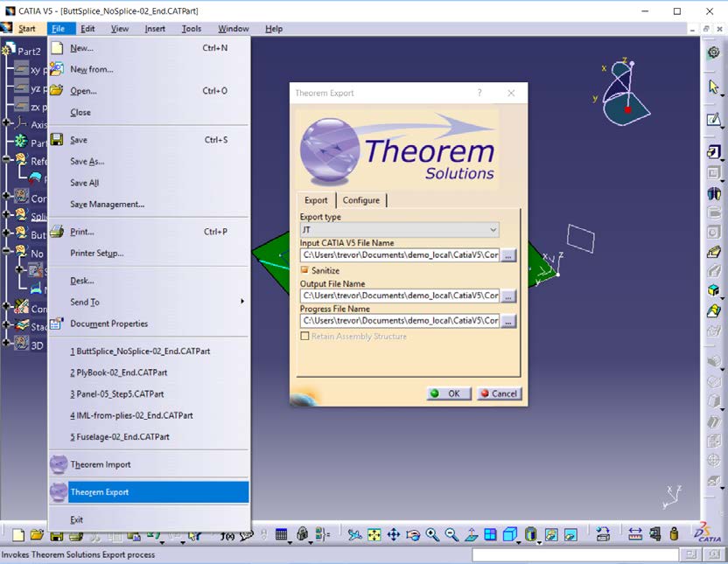Click the Zoom In magnifier icon

tap(432, 535)
